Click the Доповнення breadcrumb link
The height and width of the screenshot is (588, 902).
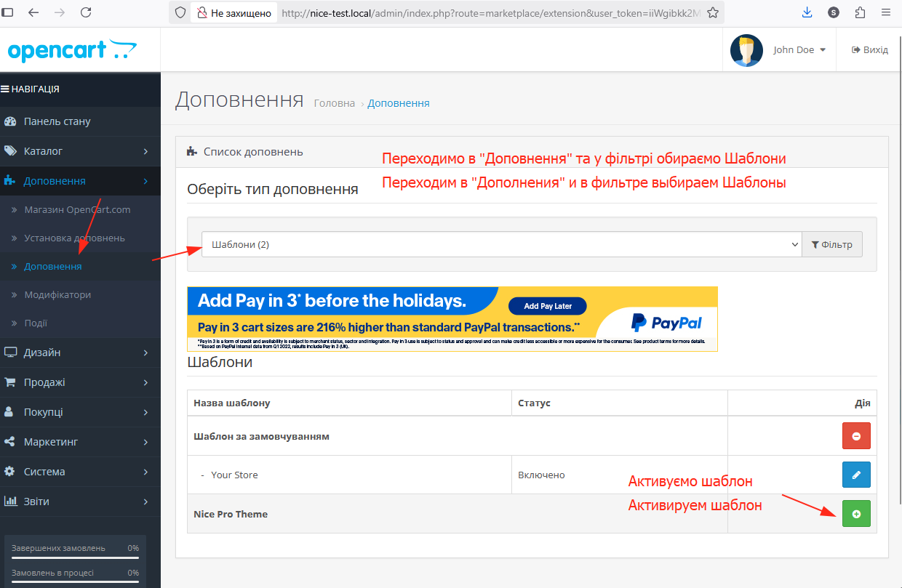tap(399, 103)
